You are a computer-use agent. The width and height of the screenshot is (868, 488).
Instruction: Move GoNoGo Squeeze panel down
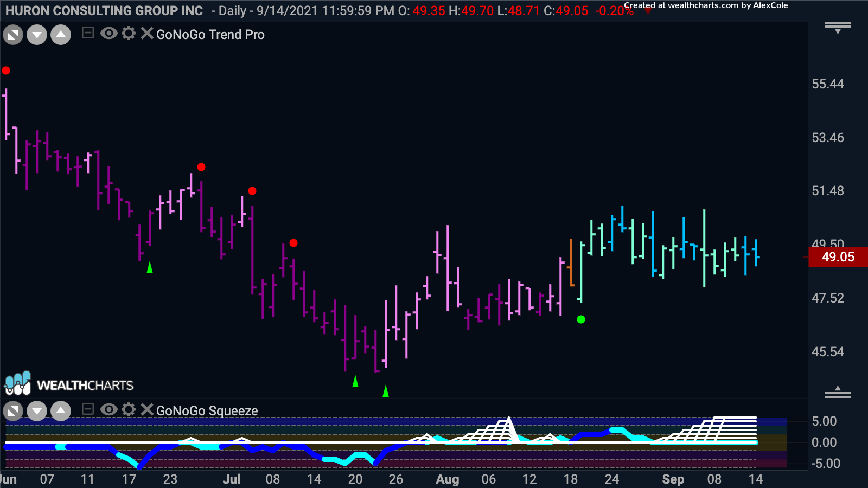(x=37, y=411)
